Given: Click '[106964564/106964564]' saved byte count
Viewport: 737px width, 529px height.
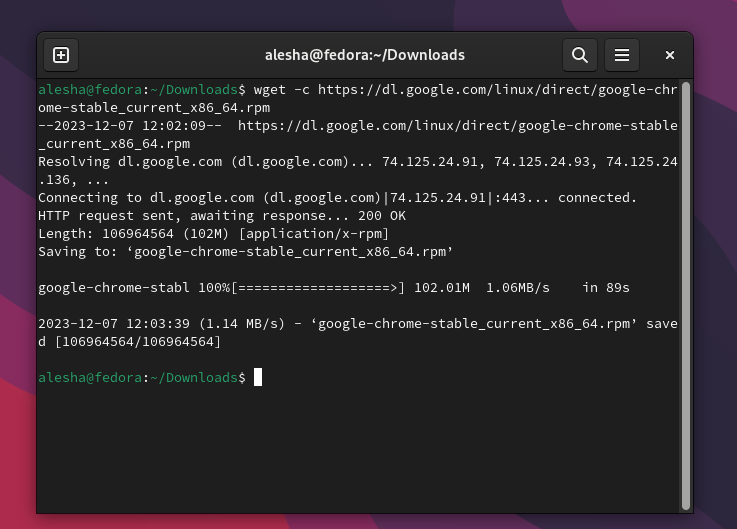Looking at the screenshot, I should [x=138, y=342].
